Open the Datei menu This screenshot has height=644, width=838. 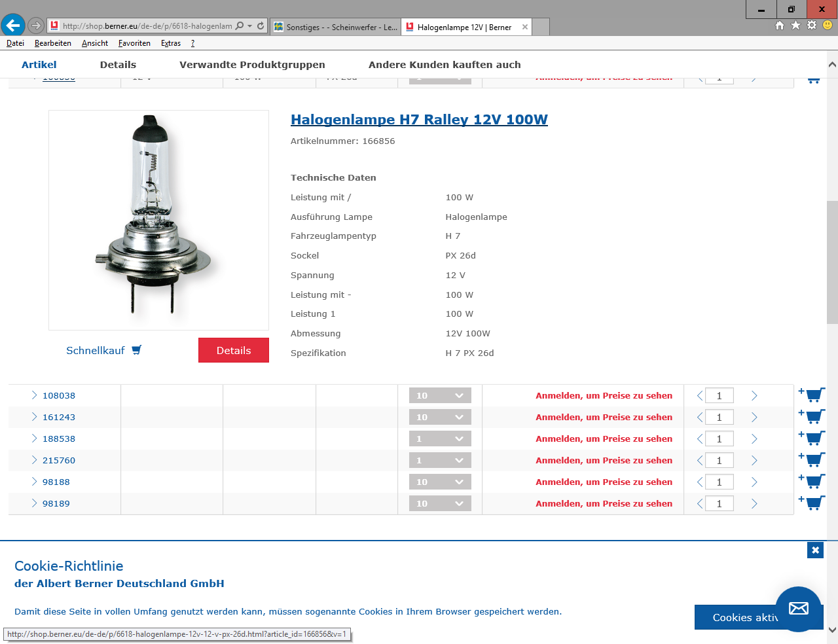pos(15,43)
